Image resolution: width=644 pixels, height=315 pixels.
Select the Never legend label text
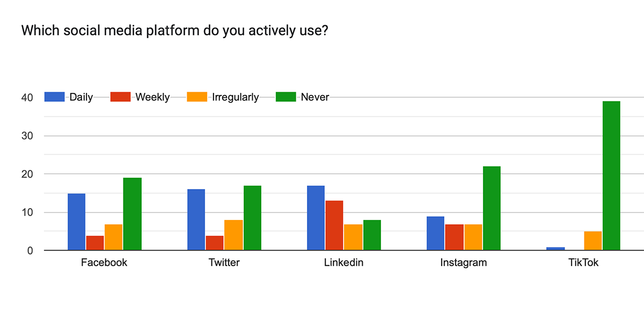[315, 97]
